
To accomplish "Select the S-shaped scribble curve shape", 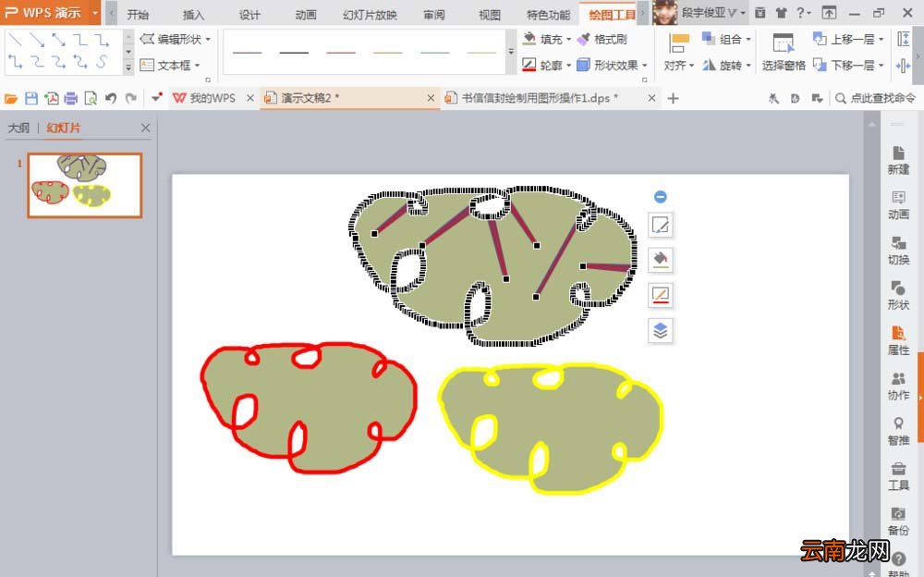I will click(102, 61).
